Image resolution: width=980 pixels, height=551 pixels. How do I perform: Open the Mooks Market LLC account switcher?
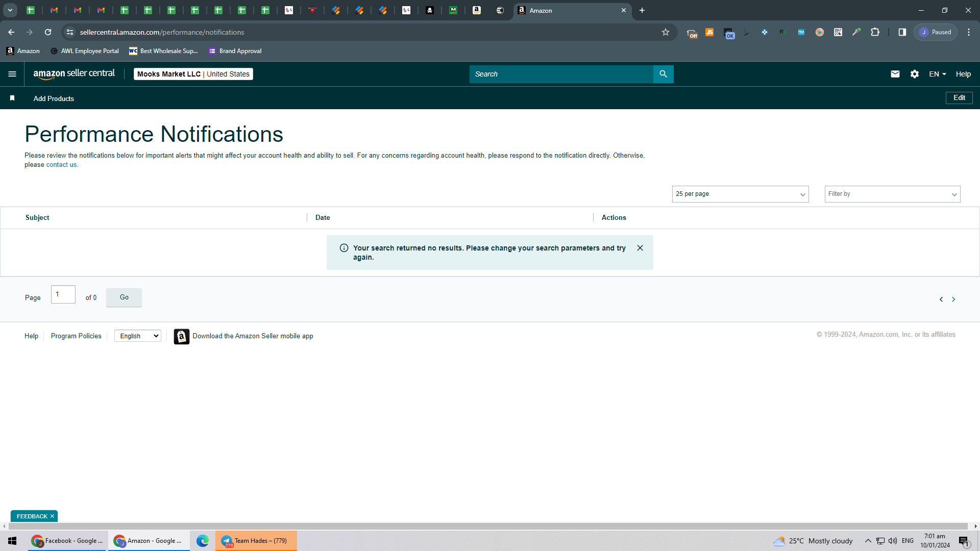(193, 74)
